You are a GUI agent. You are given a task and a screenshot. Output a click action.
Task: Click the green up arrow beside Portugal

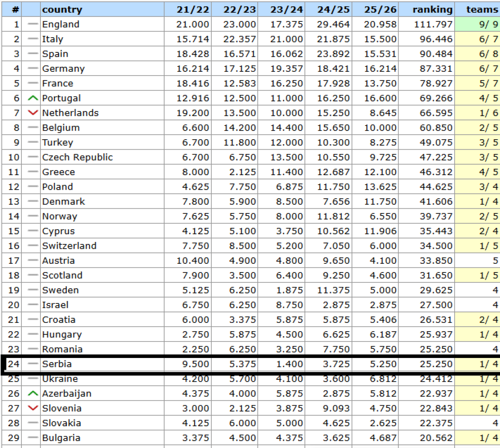(32, 98)
